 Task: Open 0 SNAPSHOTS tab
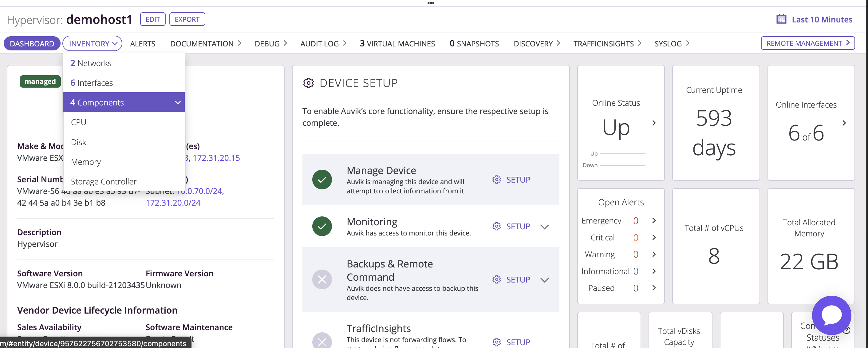[x=474, y=43]
